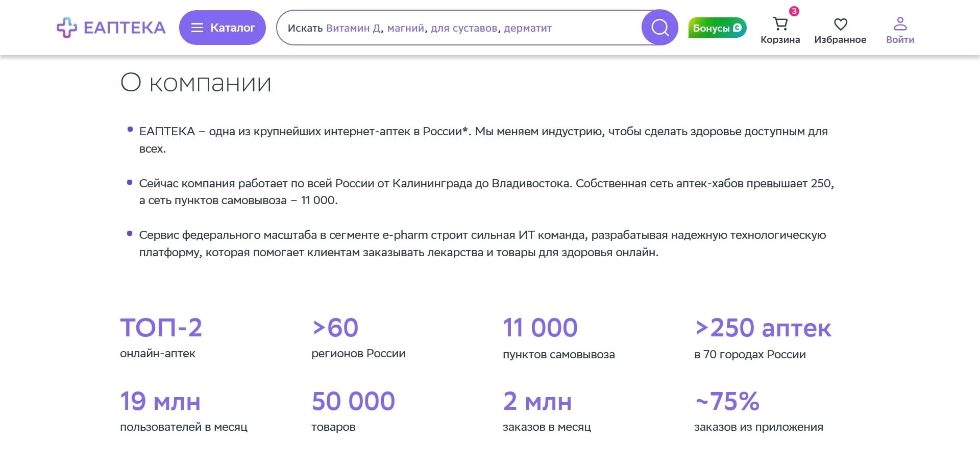
Task: Click the Войти profile icon
Action: pyautogui.click(x=900, y=22)
